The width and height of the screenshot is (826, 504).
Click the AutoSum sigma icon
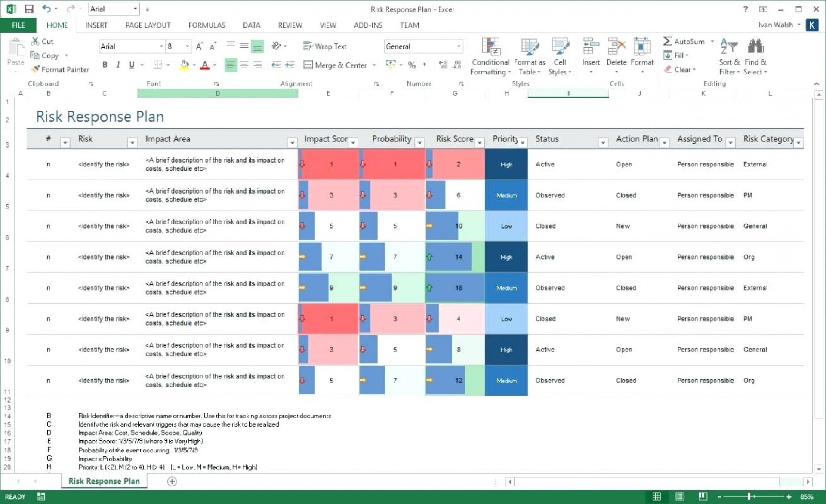coord(667,41)
